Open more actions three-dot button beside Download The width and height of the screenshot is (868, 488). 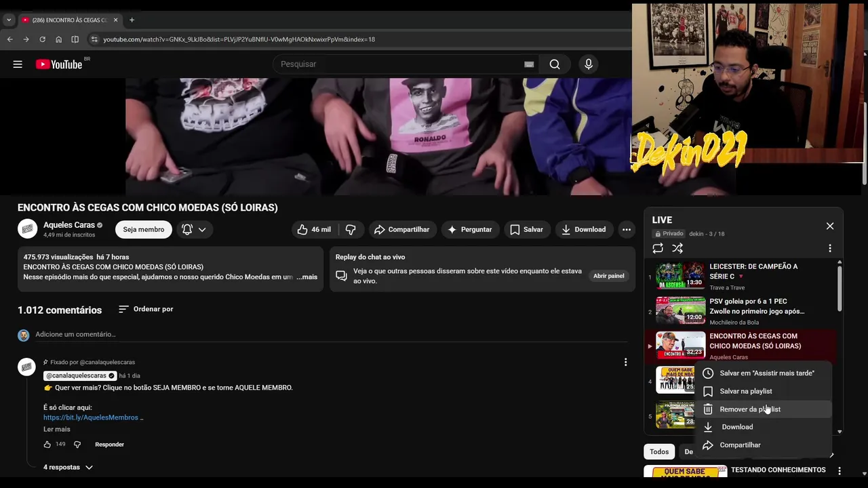[x=627, y=230]
